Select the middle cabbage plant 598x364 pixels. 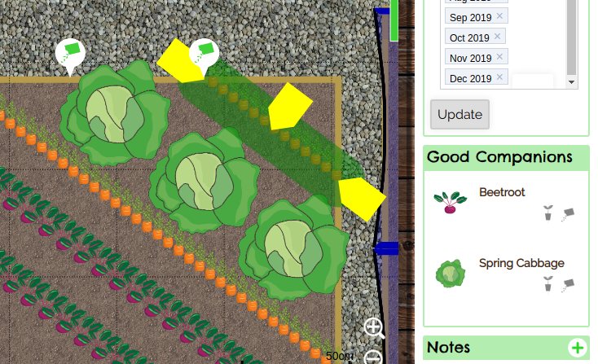point(204,179)
